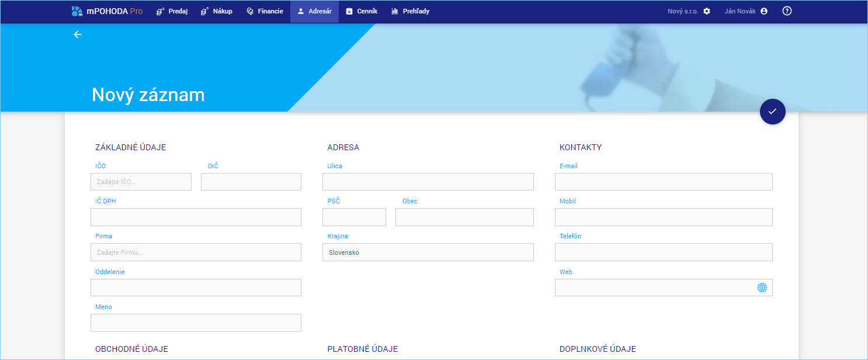Image resolution: width=868 pixels, height=360 pixels.
Task: Focus the Firma input field
Action: click(x=196, y=252)
